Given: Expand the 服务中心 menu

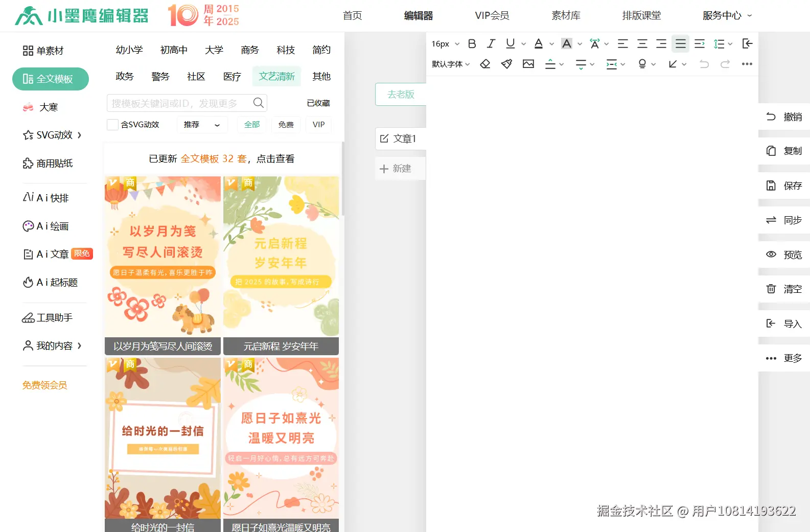Looking at the screenshot, I should 727,16.
